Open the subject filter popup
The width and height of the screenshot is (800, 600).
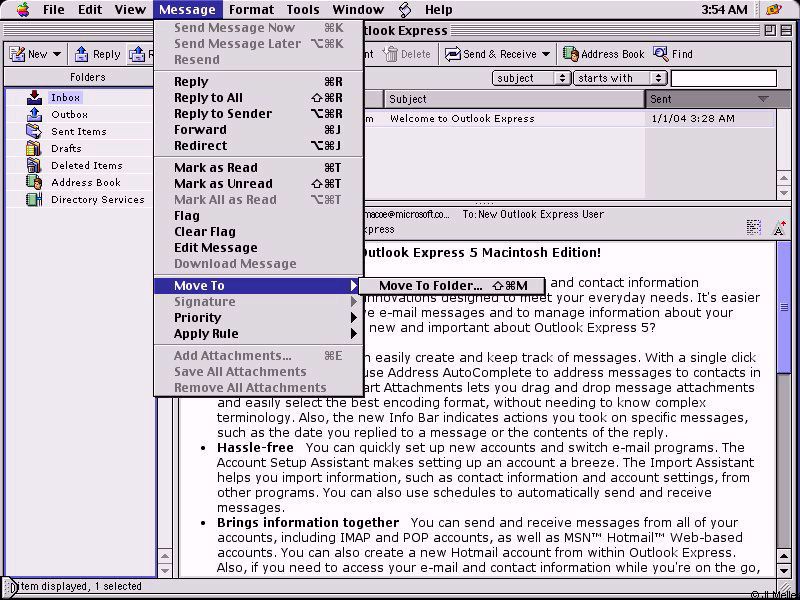pyautogui.click(x=531, y=78)
